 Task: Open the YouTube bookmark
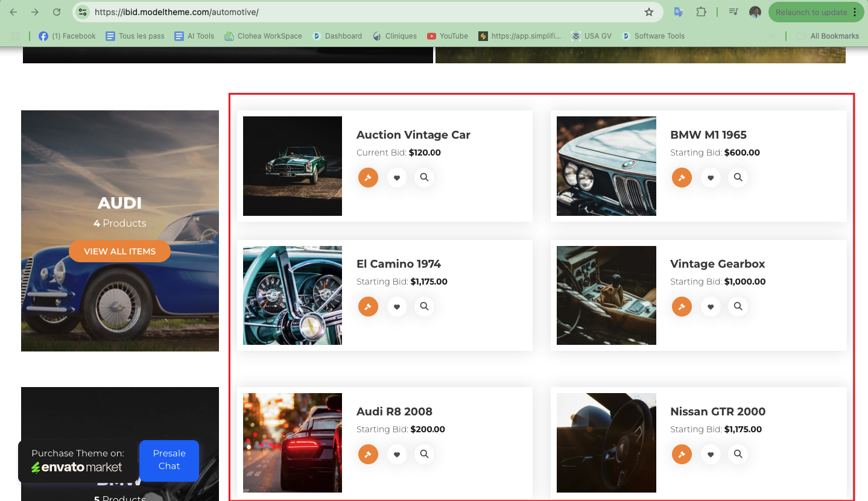pos(448,36)
